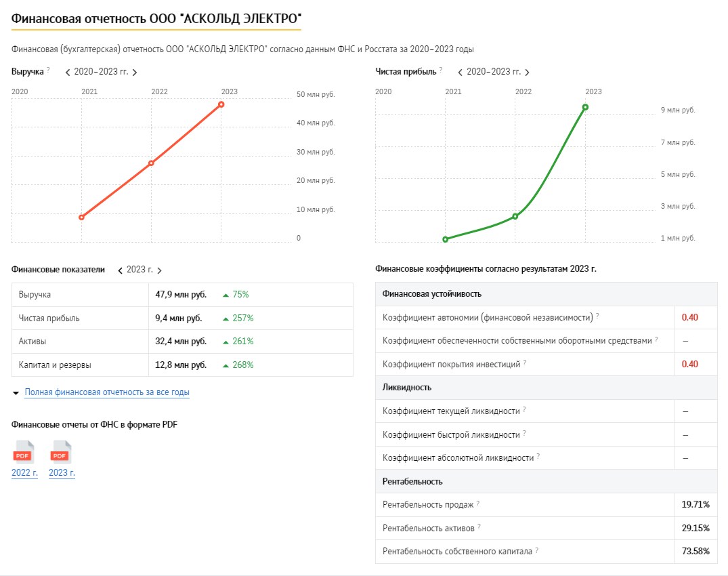Screen dimensions: 728x576
Task: Show help for Коэффициент покрытия инвестиций
Action: [525, 363]
